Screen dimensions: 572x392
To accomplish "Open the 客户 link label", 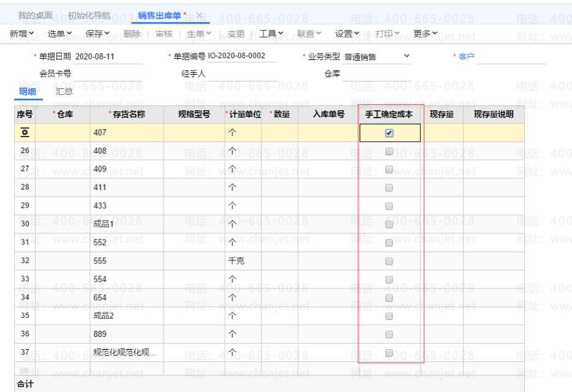I will [x=466, y=56].
